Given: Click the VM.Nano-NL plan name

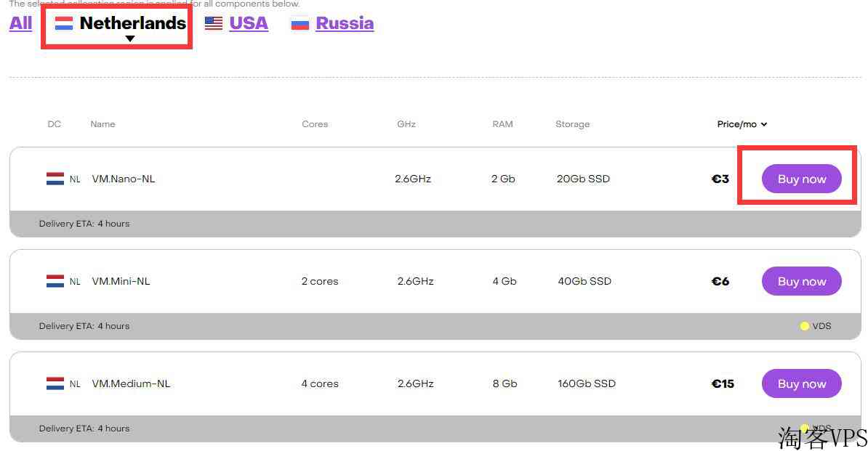Looking at the screenshot, I should (x=124, y=179).
